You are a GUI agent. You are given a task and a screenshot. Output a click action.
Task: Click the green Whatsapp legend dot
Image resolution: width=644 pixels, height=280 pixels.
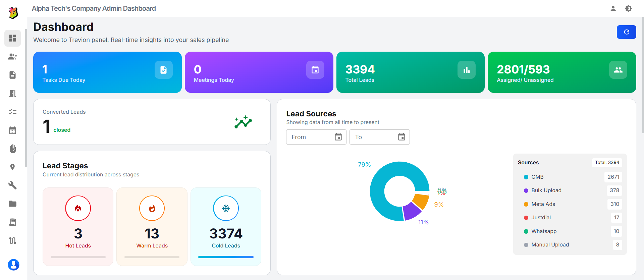point(526,231)
